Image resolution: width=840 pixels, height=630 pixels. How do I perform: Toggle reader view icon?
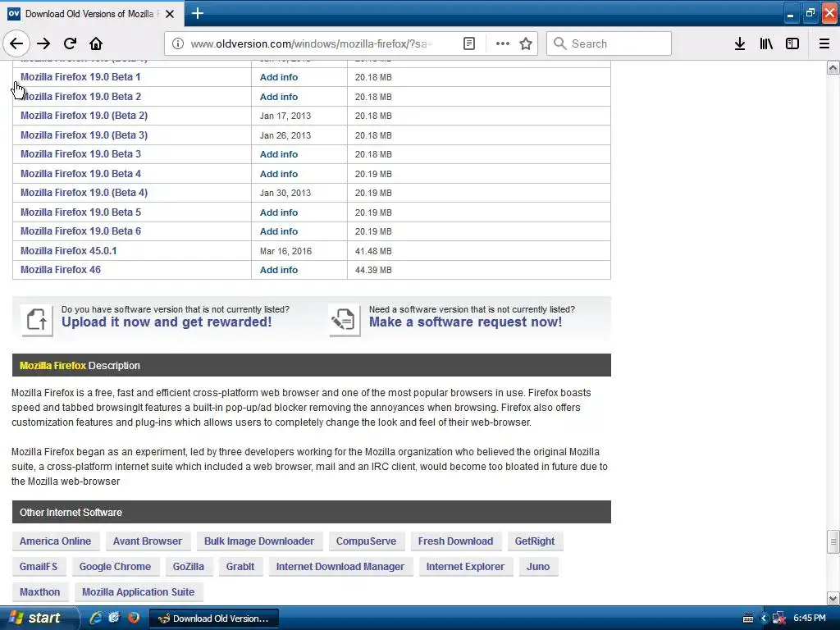tap(468, 43)
